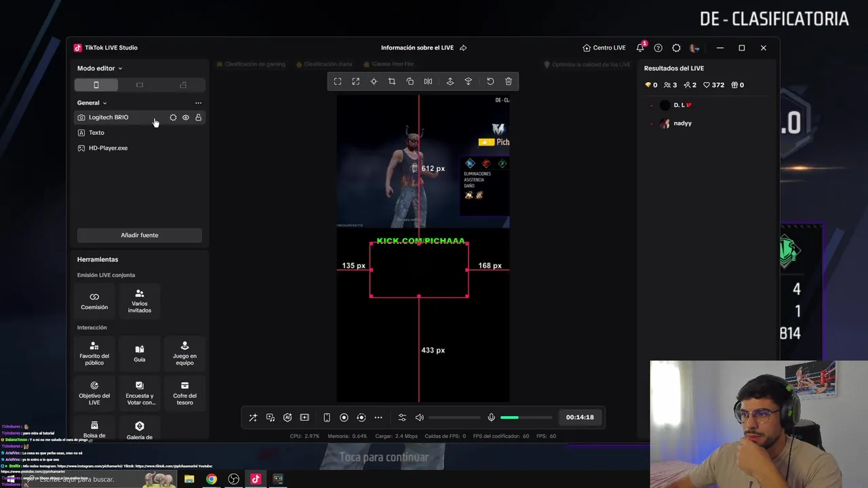Click the Añadir fuente button
Screen dimensions: 868x488
click(140, 235)
